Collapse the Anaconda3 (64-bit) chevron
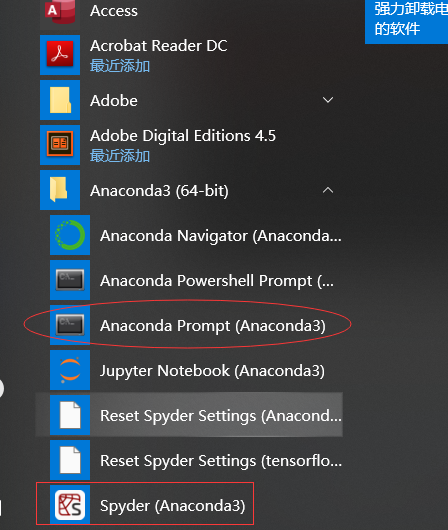This screenshot has height=530, width=448. [x=328, y=190]
